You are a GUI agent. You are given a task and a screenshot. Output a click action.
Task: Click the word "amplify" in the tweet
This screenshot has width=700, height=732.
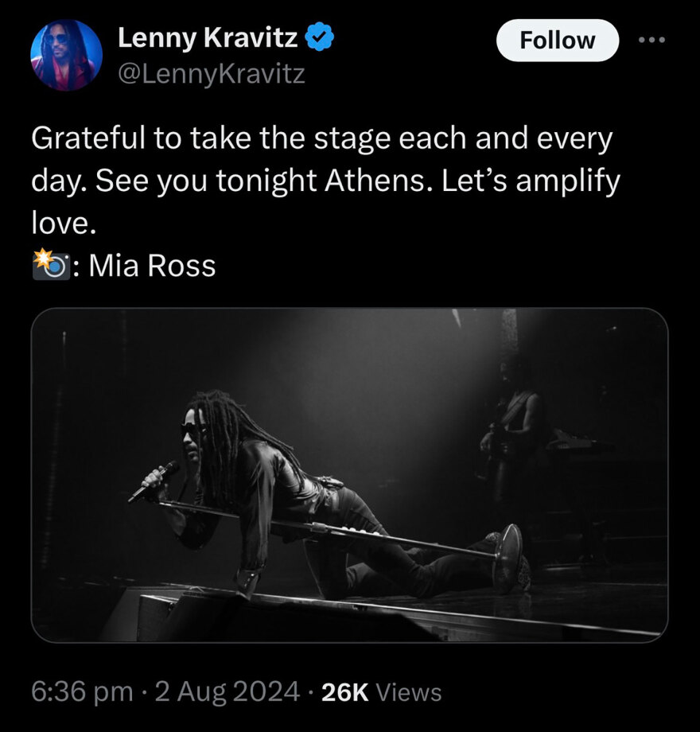pyautogui.click(x=567, y=181)
